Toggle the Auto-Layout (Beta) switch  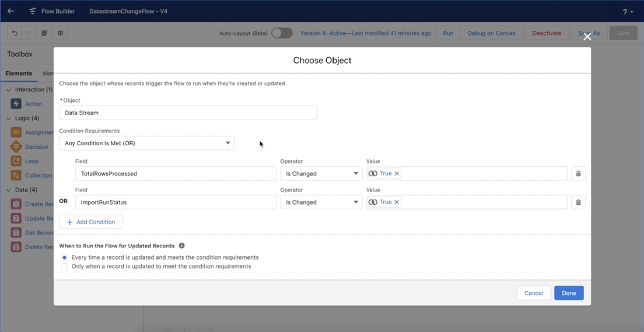pos(282,33)
